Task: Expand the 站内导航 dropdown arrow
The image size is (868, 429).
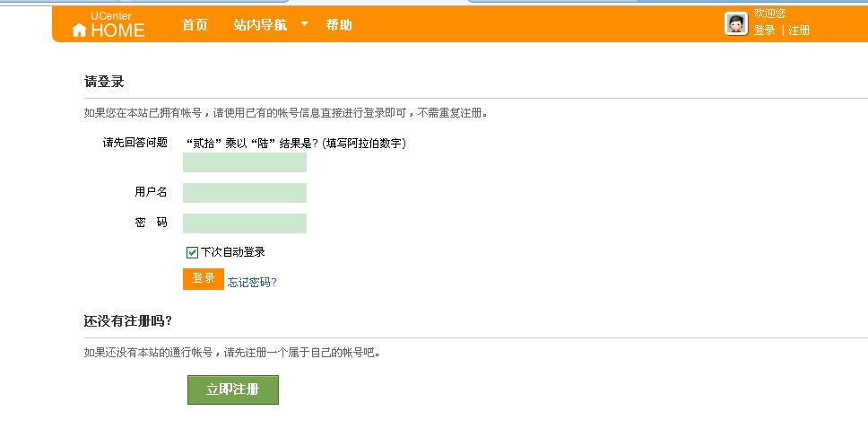Action: [x=304, y=24]
